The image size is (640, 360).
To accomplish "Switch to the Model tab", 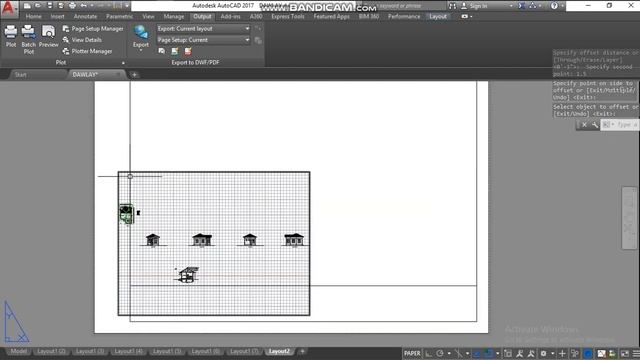I will pyautogui.click(x=19, y=351).
